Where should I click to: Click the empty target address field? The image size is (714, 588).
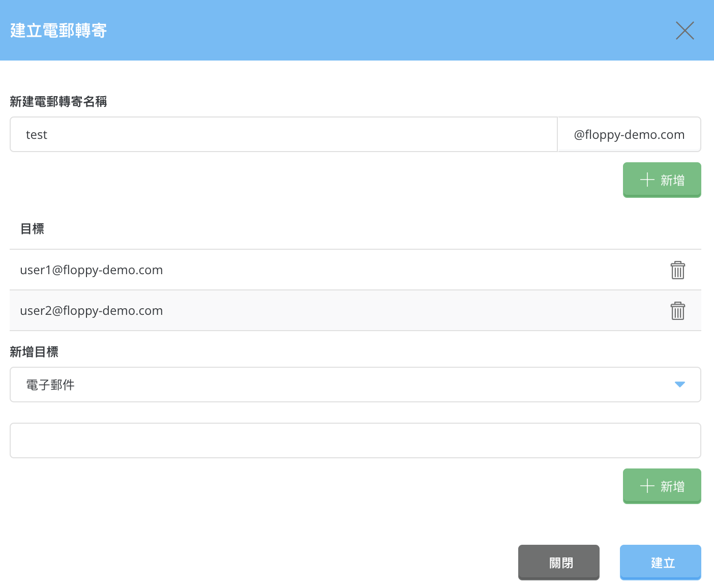355,440
